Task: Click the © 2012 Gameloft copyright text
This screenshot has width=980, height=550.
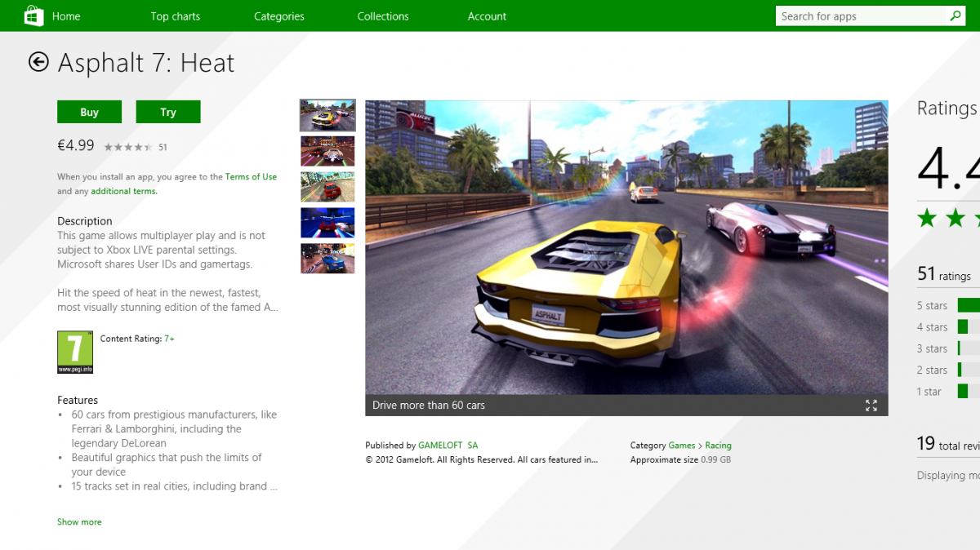Action: [x=482, y=460]
